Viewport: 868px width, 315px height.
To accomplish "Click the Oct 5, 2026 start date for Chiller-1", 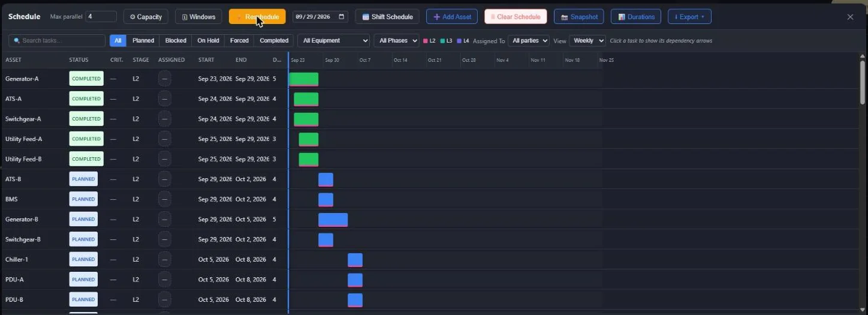I will pyautogui.click(x=213, y=259).
